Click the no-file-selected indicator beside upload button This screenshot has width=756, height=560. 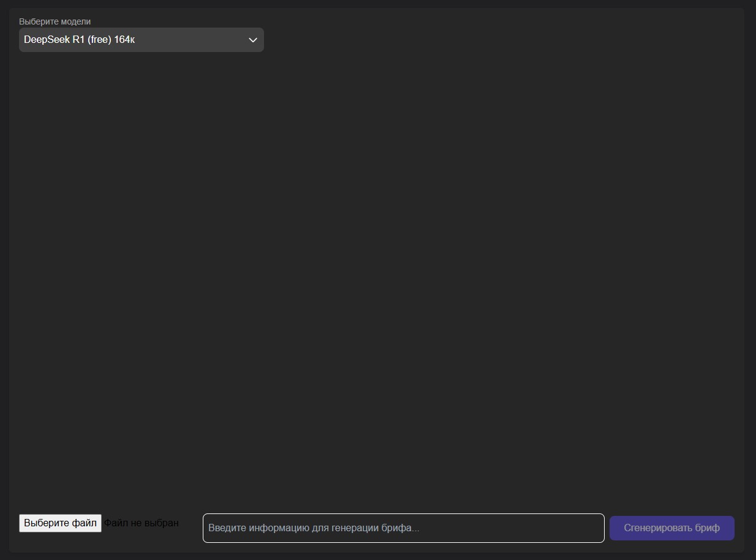[141, 523]
